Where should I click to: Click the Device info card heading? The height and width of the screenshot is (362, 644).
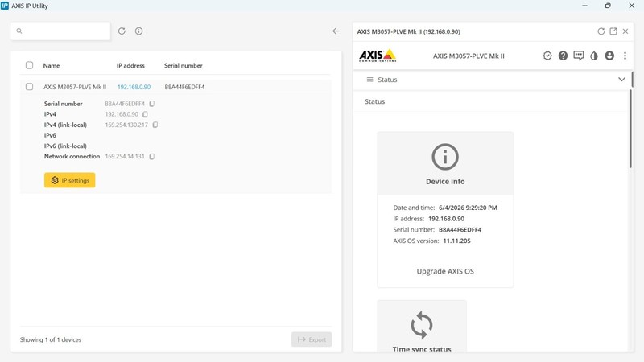pos(445,182)
